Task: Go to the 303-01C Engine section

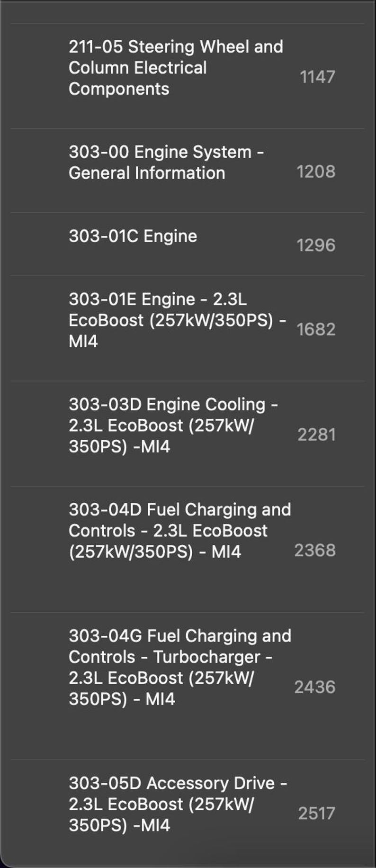Action: 133,236
